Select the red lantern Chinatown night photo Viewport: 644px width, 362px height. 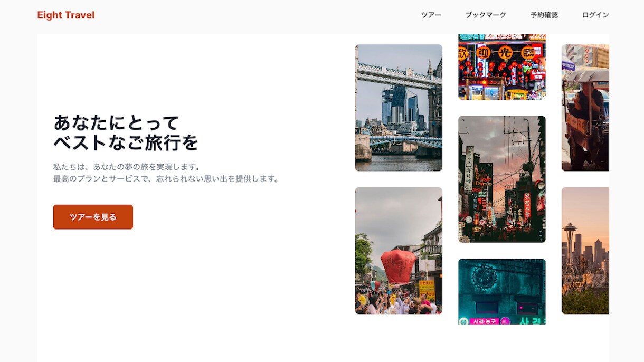(502, 66)
